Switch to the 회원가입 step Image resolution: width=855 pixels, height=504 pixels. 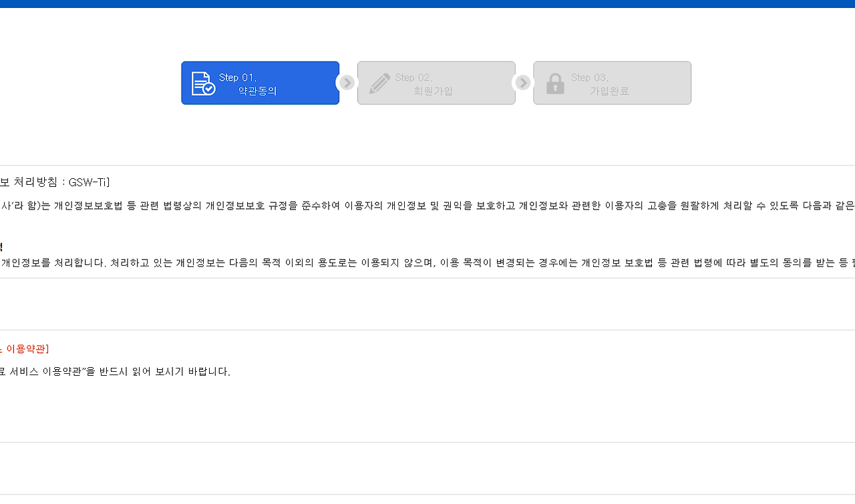coord(436,82)
